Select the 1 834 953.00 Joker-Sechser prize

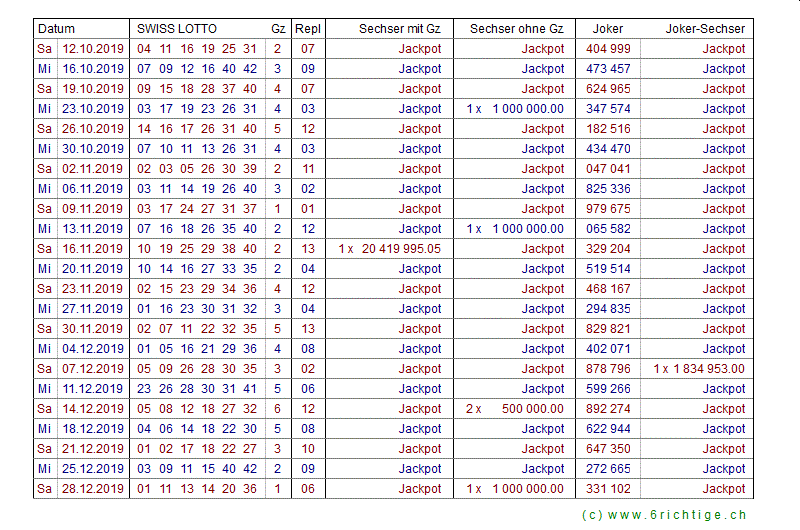coord(699,369)
